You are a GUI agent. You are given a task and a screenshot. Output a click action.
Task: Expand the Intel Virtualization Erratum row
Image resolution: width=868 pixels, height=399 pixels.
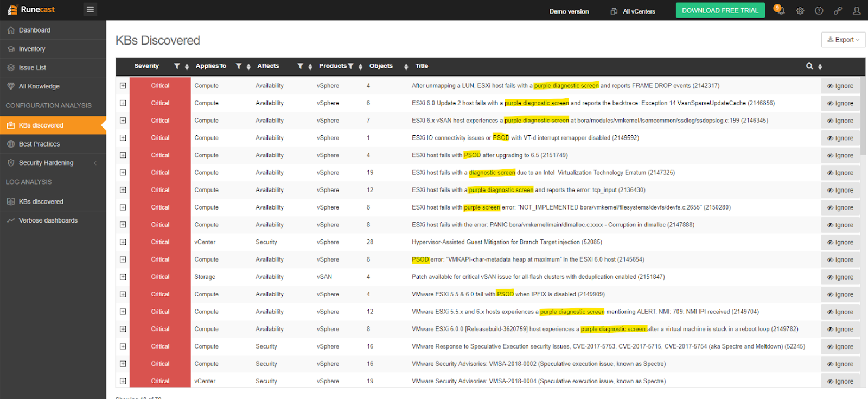(123, 173)
